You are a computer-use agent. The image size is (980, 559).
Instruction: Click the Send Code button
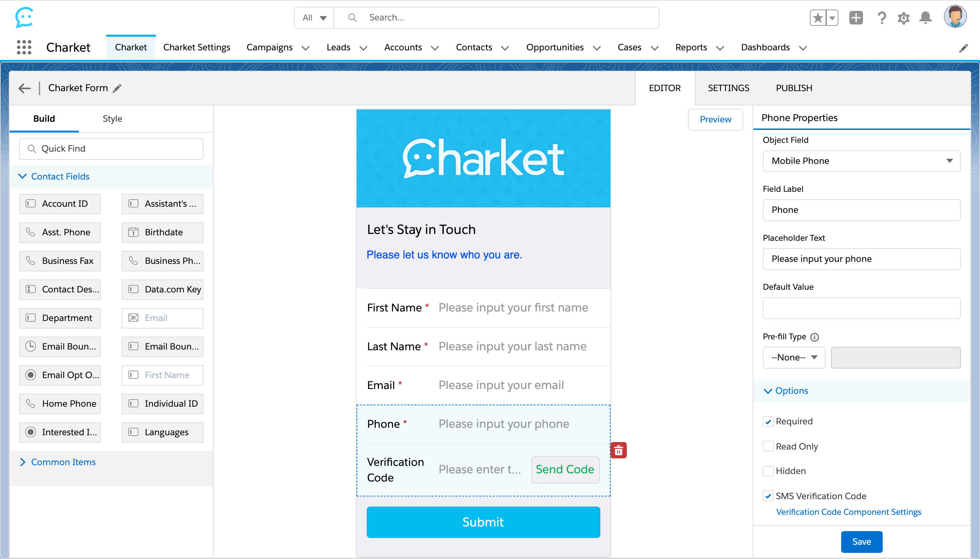tap(565, 470)
